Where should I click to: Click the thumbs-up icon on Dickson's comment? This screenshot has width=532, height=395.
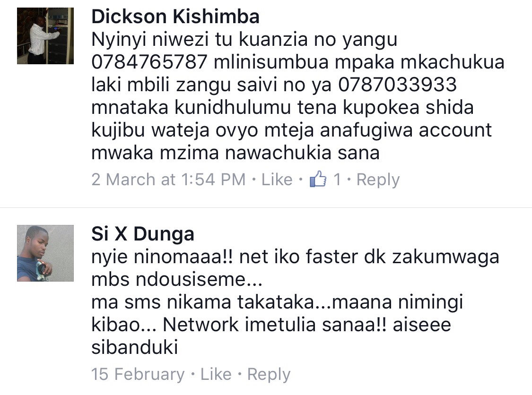click(x=318, y=179)
